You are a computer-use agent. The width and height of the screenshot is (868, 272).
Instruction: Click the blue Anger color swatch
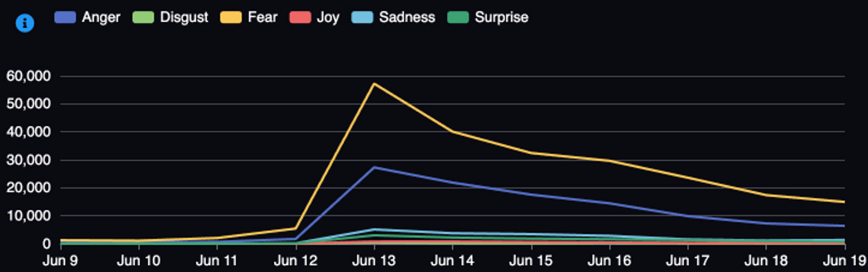[65, 17]
